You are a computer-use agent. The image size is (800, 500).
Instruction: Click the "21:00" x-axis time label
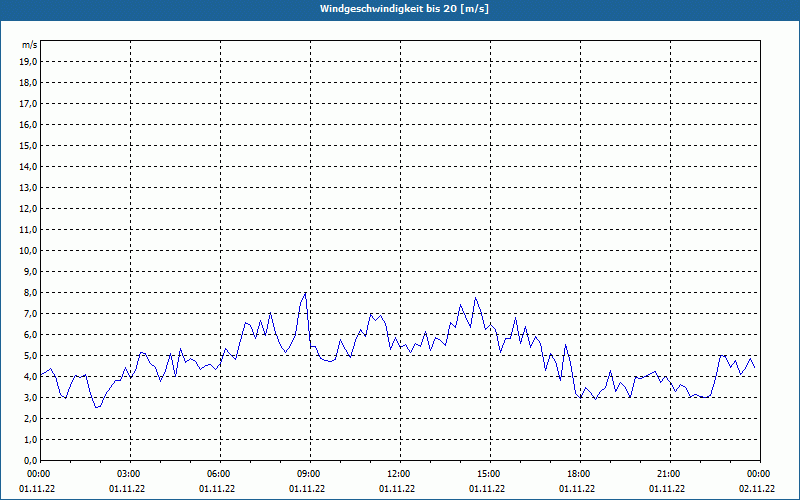tap(668, 474)
